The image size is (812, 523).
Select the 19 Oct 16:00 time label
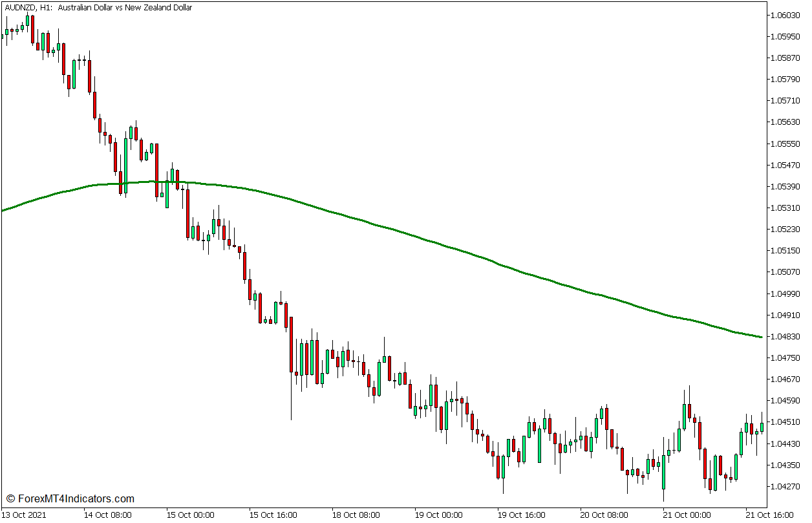pyautogui.click(x=521, y=515)
